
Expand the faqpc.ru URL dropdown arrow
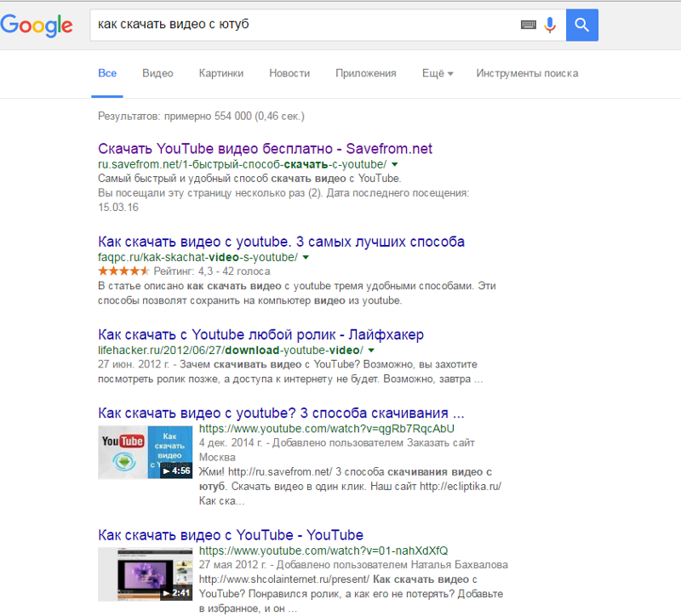click(306, 258)
